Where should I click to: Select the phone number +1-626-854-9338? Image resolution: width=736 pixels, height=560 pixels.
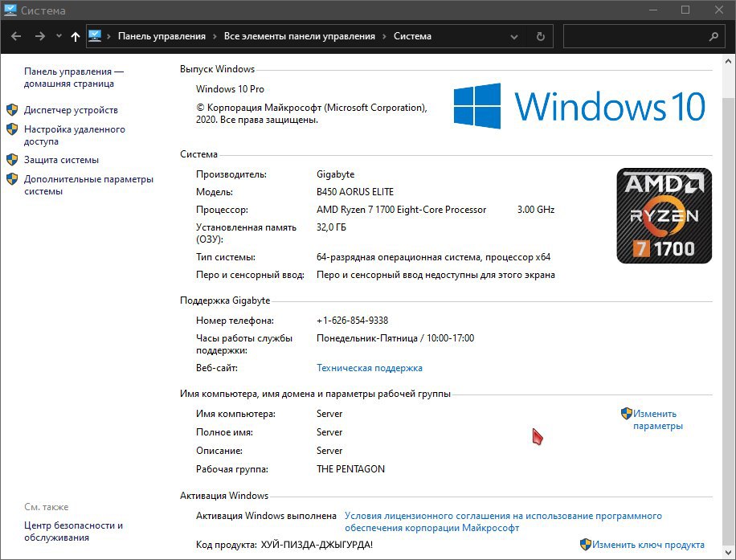pos(353,321)
